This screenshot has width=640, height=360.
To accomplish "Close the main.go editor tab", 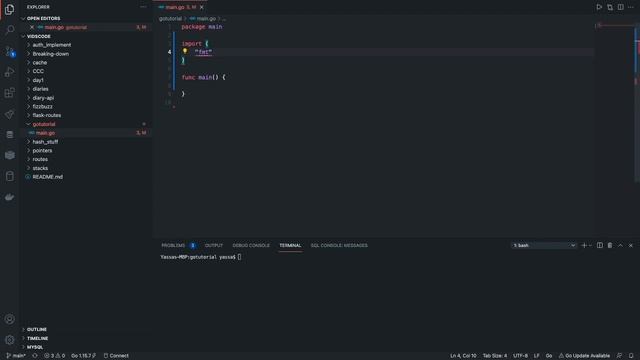I will tap(202, 7).
